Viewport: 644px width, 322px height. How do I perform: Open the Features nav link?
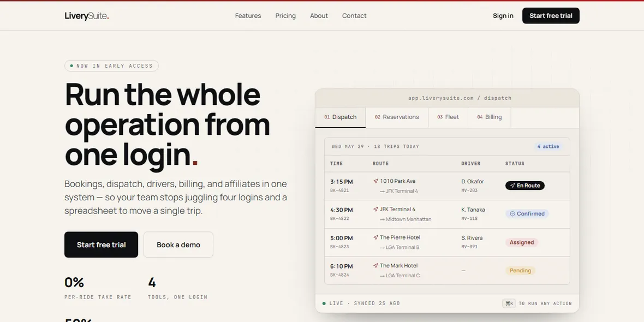click(248, 16)
